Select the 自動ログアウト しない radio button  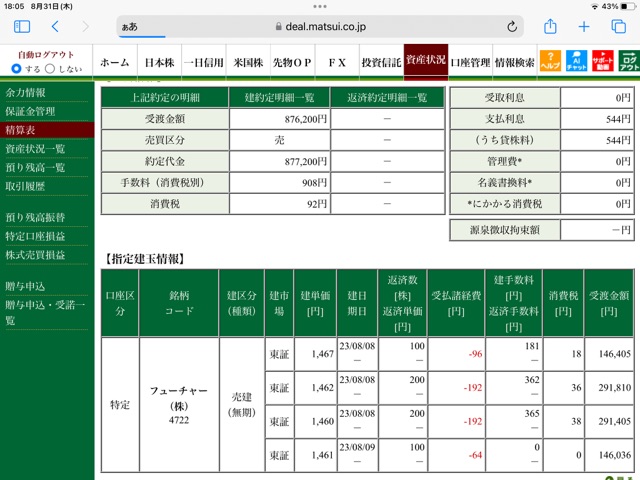coord(50,69)
